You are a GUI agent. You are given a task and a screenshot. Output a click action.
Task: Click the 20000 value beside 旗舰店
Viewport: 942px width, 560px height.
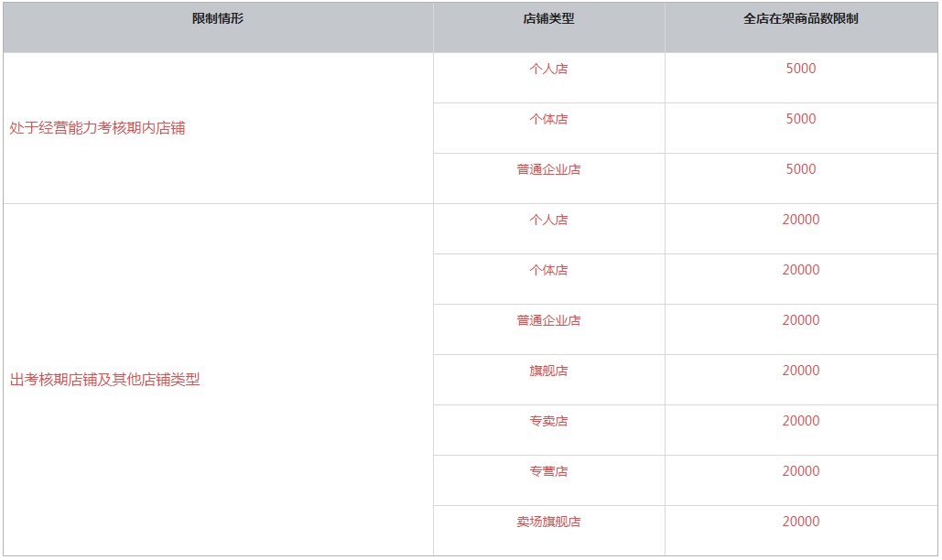point(801,371)
